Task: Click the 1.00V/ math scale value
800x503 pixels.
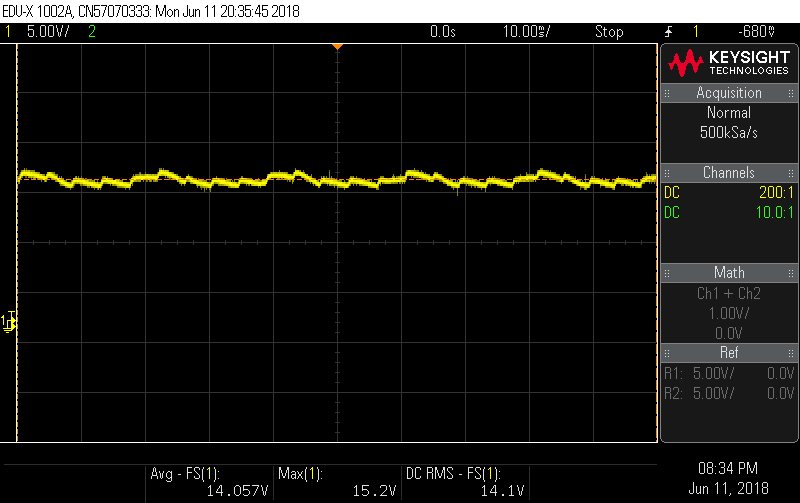Action: 729,313
